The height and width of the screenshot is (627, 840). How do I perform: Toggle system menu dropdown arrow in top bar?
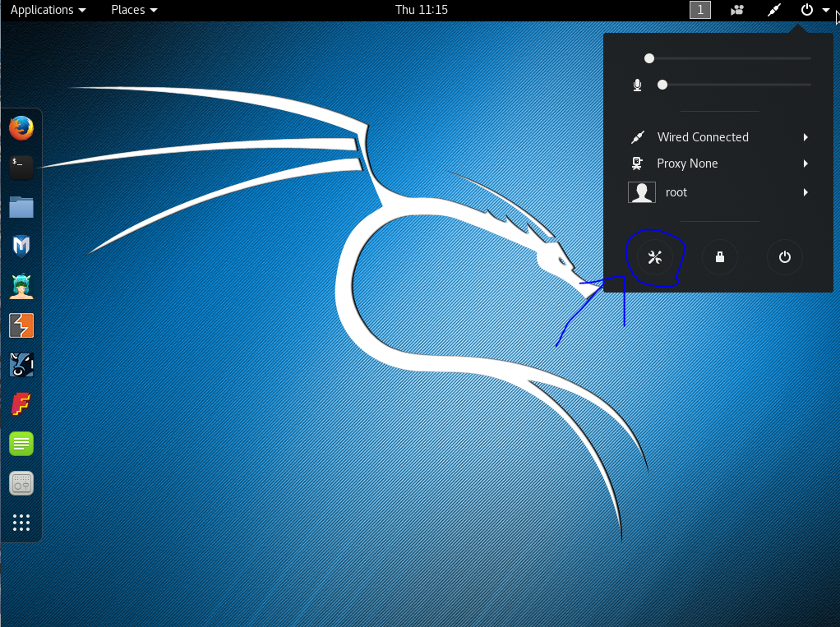pos(825,10)
